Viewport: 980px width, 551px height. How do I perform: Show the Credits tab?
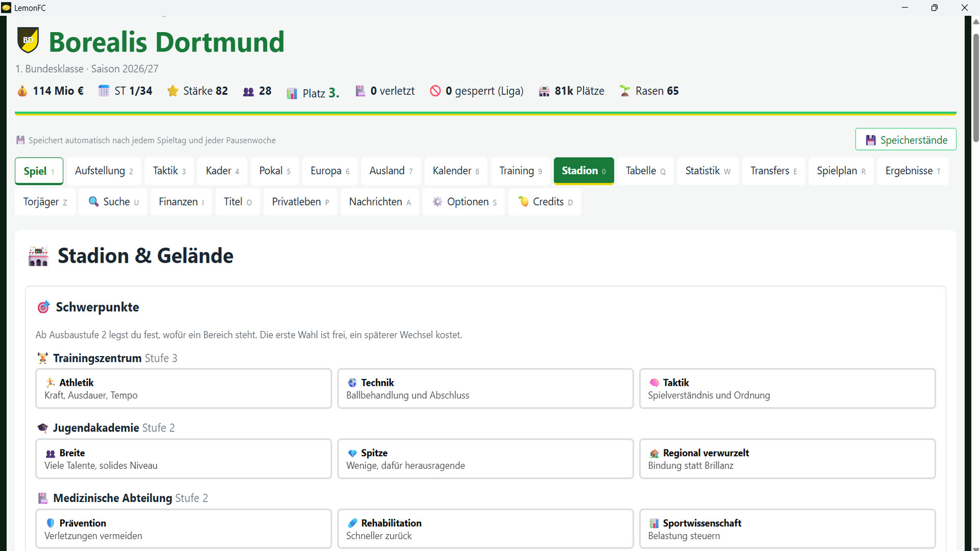tap(545, 202)
